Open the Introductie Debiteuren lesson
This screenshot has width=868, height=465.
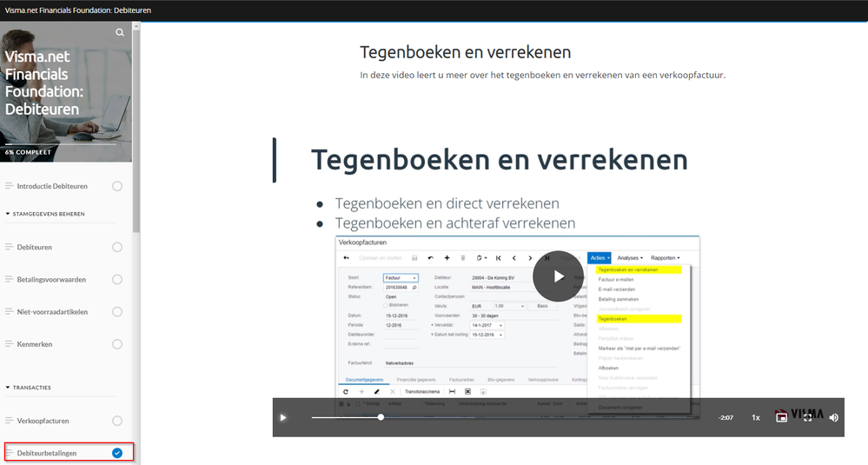(x=52, y=186)
